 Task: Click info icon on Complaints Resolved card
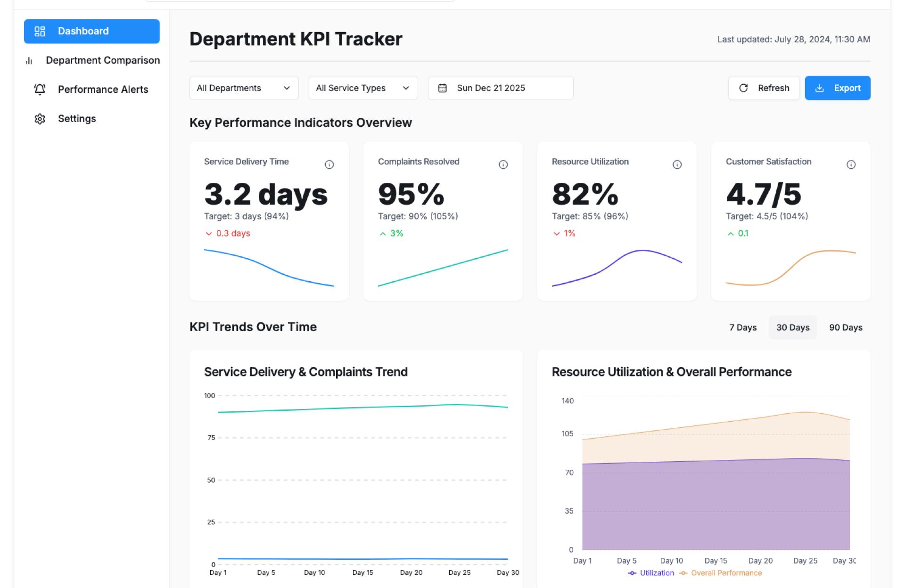click(x=503, y=164)
